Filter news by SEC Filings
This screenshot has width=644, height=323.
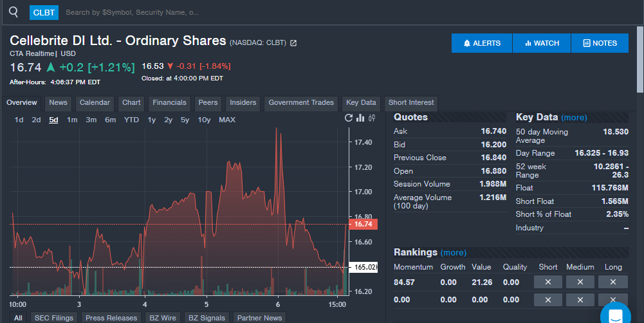coord(54,318)
